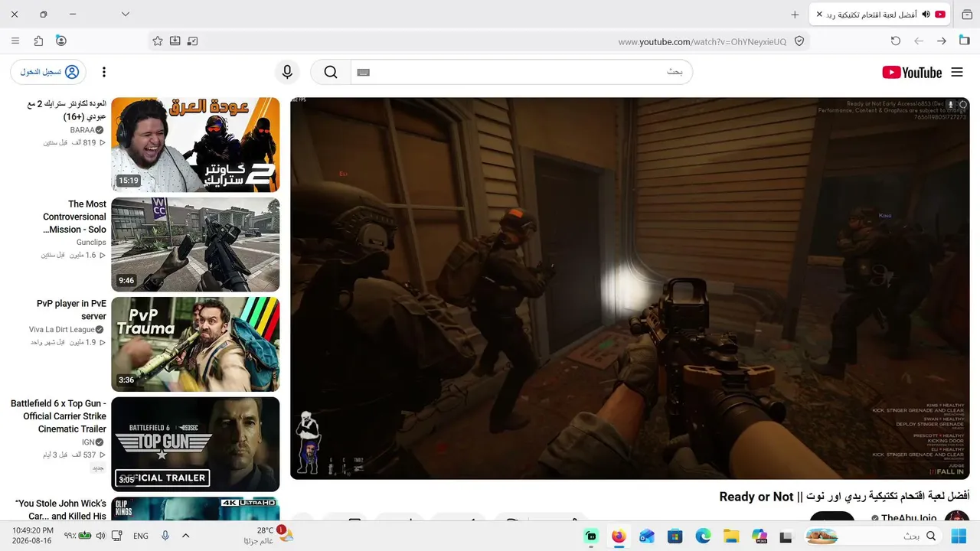
Task: View site tracking protection shield
Action: click(799, 41)
